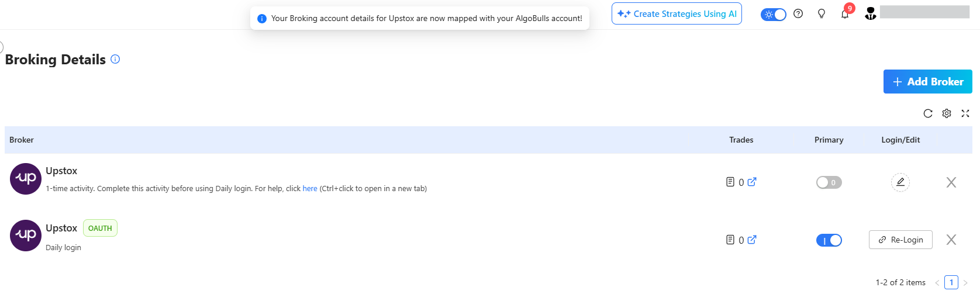Click trades document icon in first Upstox row

pyautogui.click(x=730, y=182)
